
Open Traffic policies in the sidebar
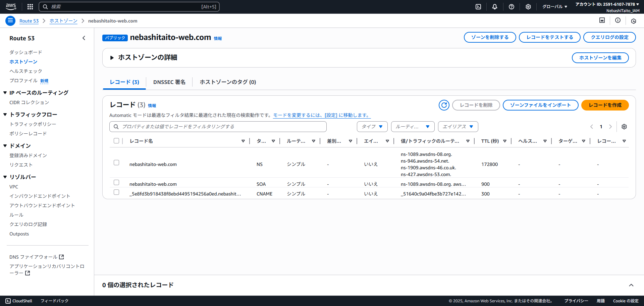click(x=33, y=124)
